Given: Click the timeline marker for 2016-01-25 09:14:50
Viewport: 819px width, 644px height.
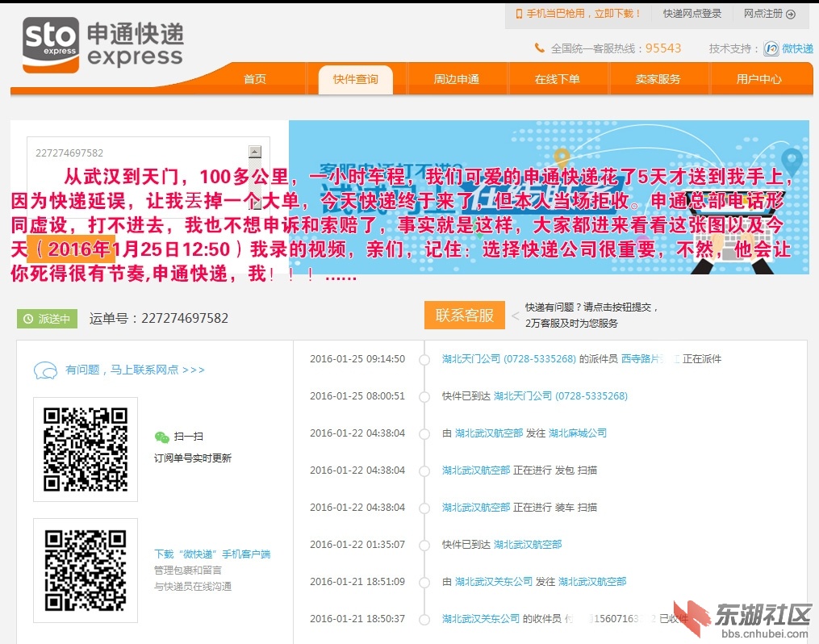Looking at the screenshot, I should 424,359.
